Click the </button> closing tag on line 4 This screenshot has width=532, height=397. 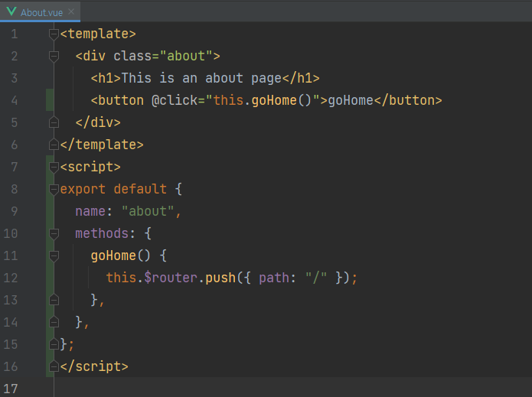pyautogui.click(x=408, y=100)
